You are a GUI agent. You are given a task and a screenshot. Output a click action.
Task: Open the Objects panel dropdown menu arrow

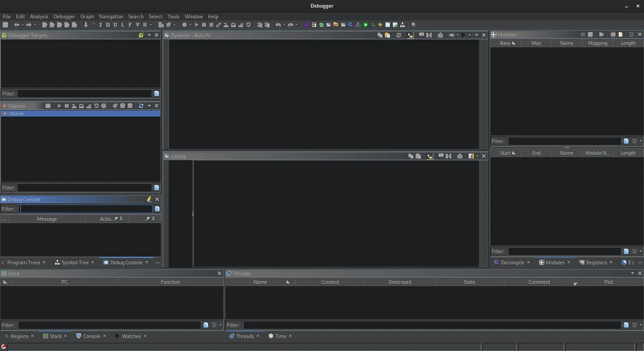(149, 106)
